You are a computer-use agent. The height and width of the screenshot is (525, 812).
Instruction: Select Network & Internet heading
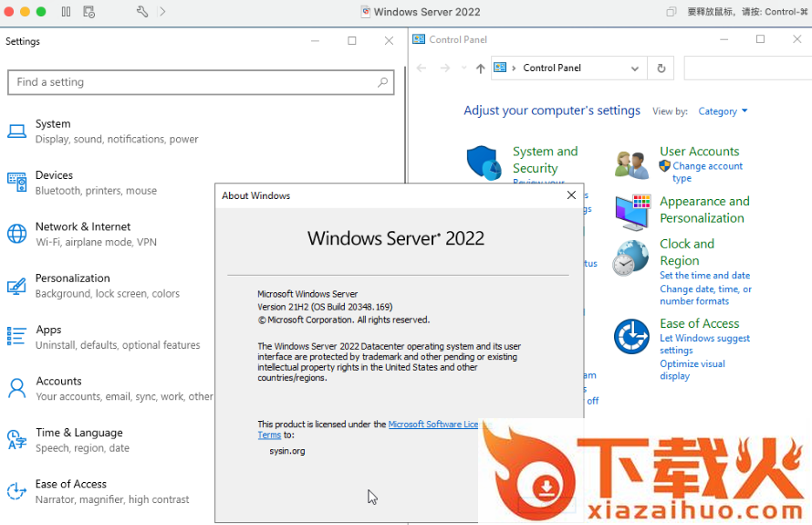click(x=83, y=226)
